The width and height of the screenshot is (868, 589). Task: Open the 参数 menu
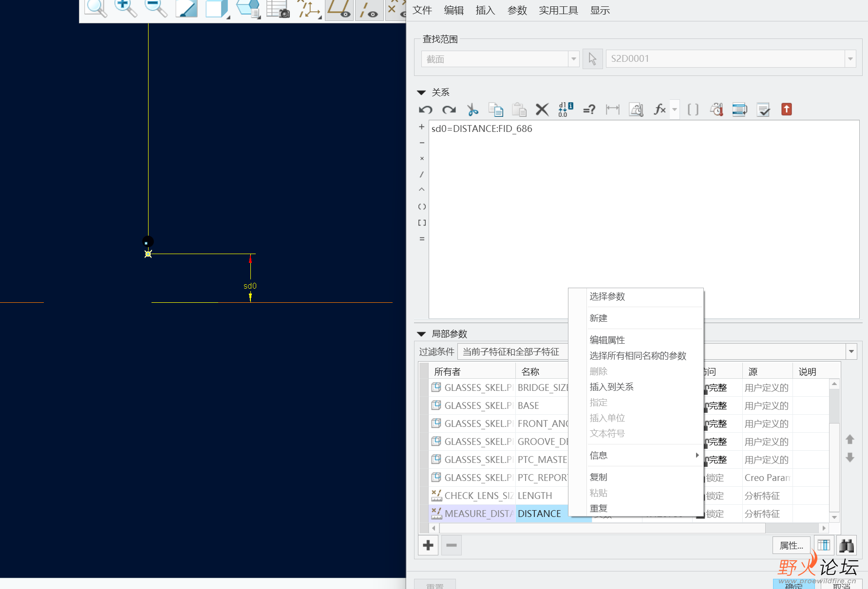click(517, 10)
